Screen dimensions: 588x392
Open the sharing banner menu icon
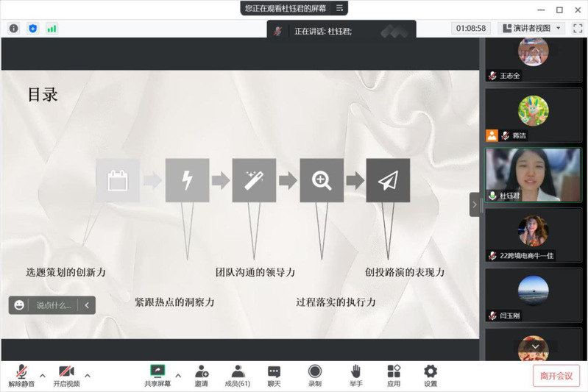tap(339, 8)
